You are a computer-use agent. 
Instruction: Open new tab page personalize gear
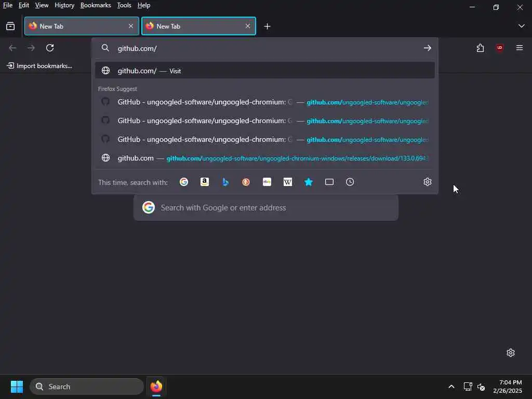point(511,353)
